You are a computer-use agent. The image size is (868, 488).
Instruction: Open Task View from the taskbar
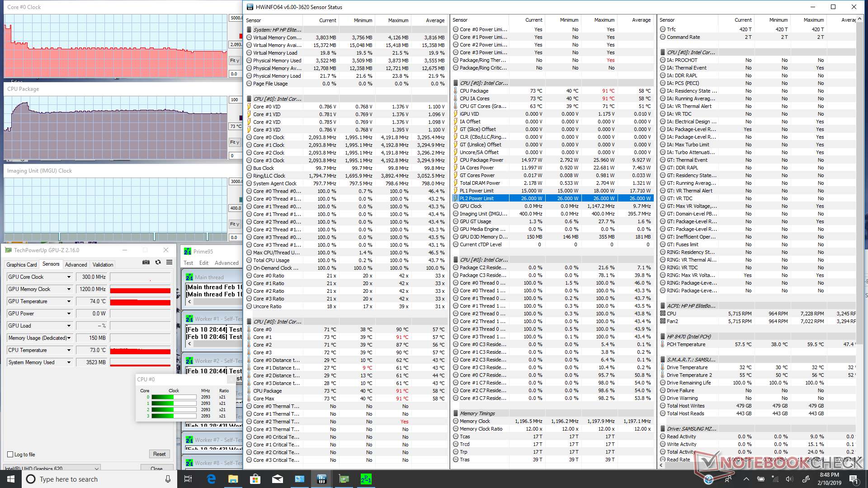(188, 479)
